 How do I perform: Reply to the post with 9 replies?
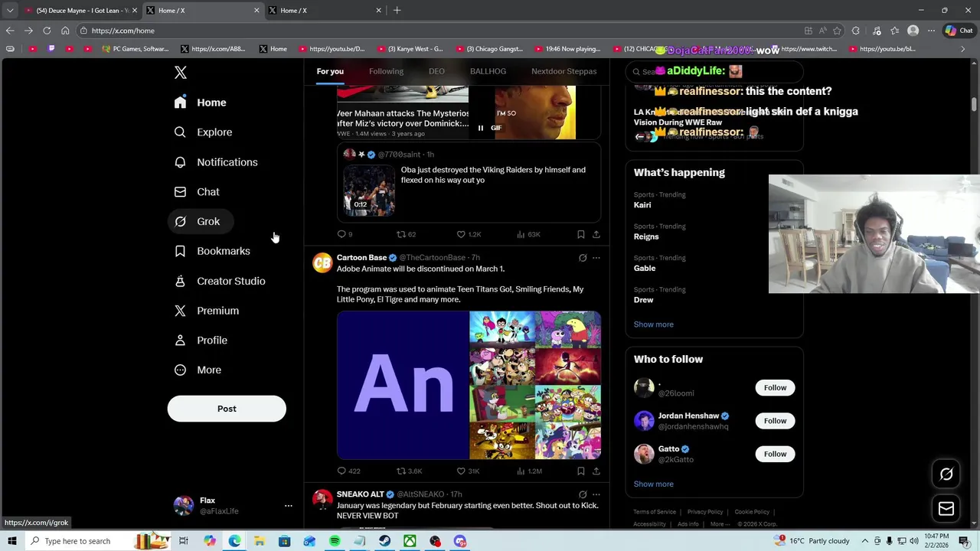(345, 234)
